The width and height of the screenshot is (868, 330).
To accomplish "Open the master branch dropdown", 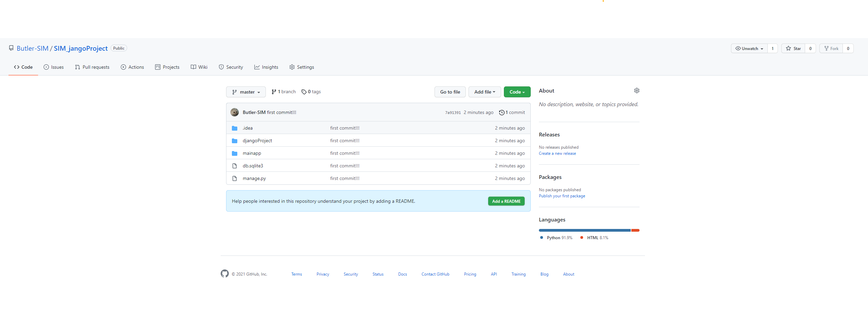I will [x=246, y=92].
